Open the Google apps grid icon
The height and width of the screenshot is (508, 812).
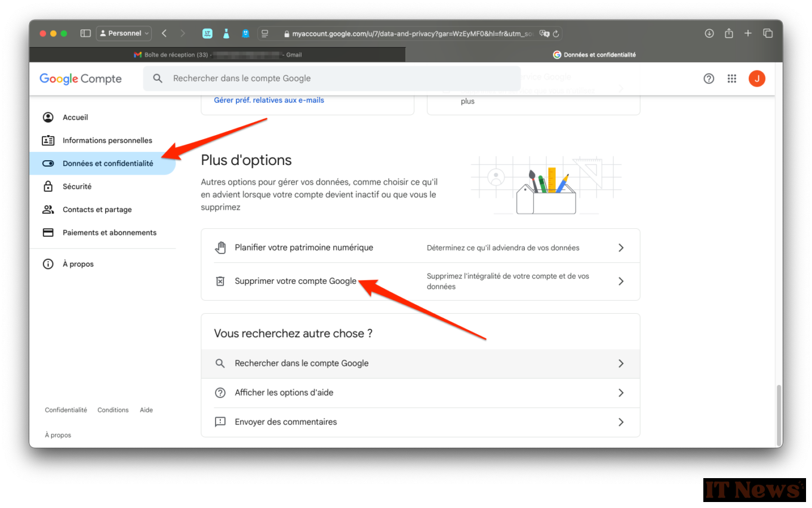click(732, 78)
